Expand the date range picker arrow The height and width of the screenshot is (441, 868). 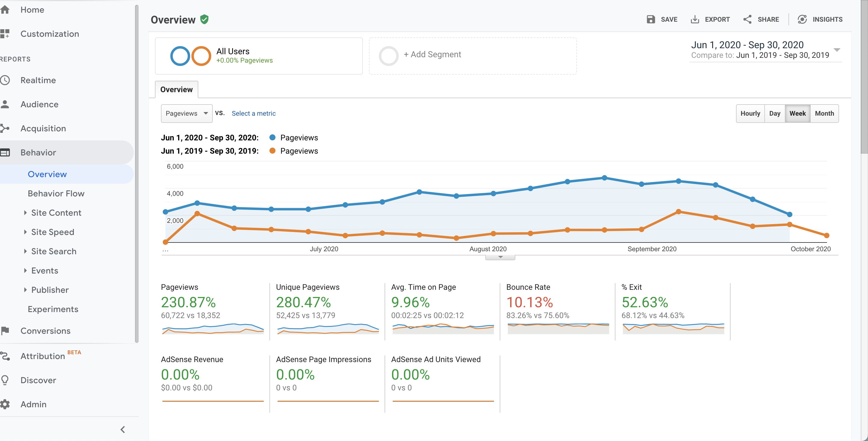837,50
